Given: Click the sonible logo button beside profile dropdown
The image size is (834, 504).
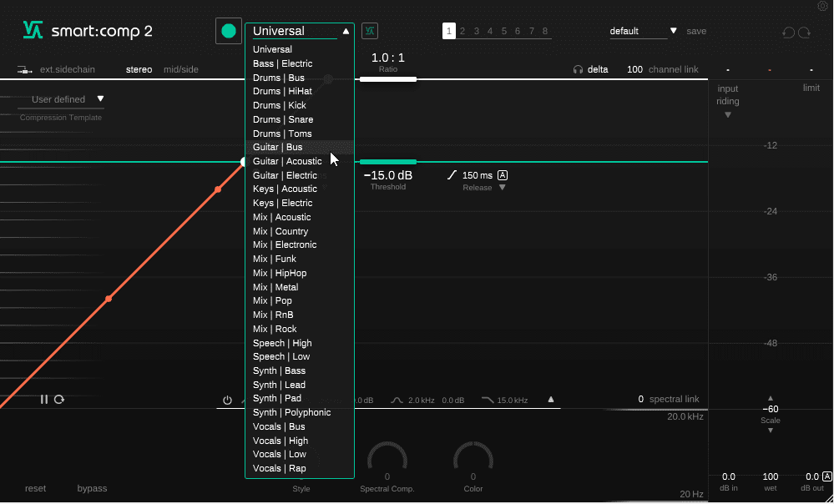Looking at the screenshot, I should pos(369,31).
